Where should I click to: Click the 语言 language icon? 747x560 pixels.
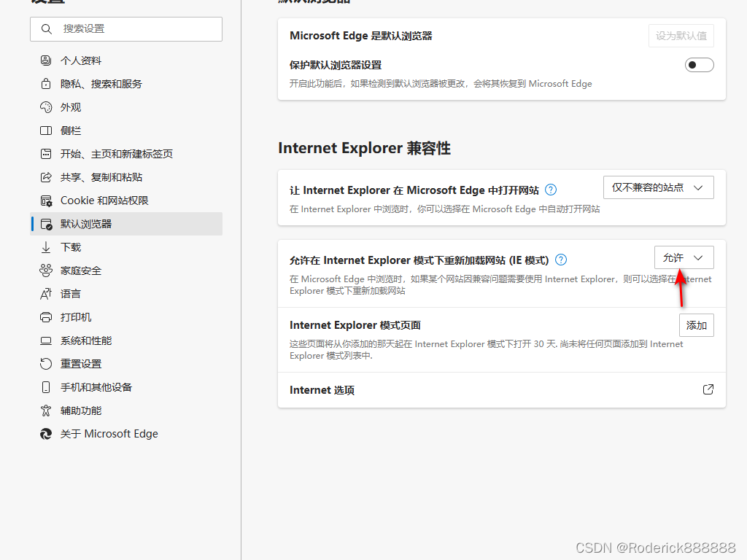[x=46, y=294]
